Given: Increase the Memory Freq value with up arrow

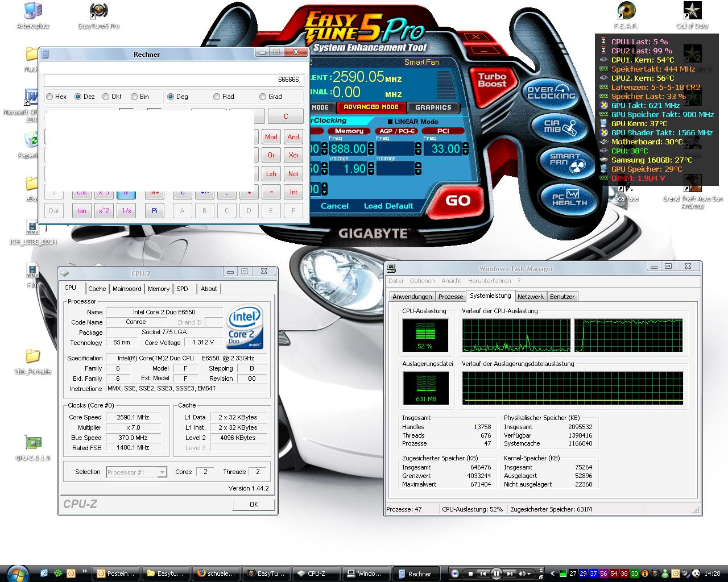Looking at the screenshot, I should pos(371,145).
